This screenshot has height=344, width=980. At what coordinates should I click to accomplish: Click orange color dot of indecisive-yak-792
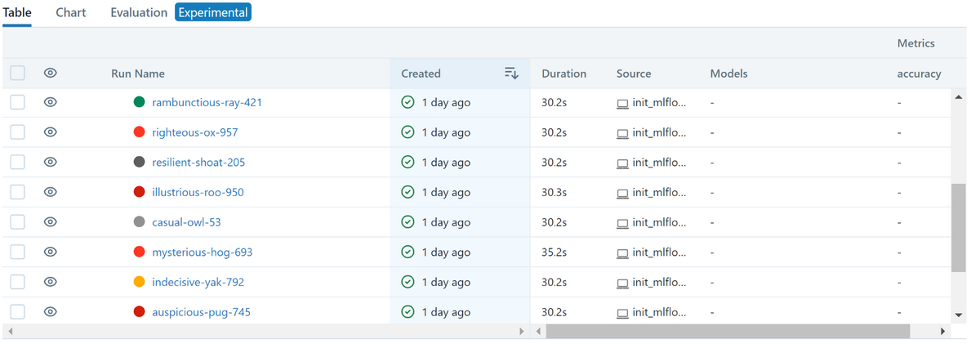[x=139, y=282]
